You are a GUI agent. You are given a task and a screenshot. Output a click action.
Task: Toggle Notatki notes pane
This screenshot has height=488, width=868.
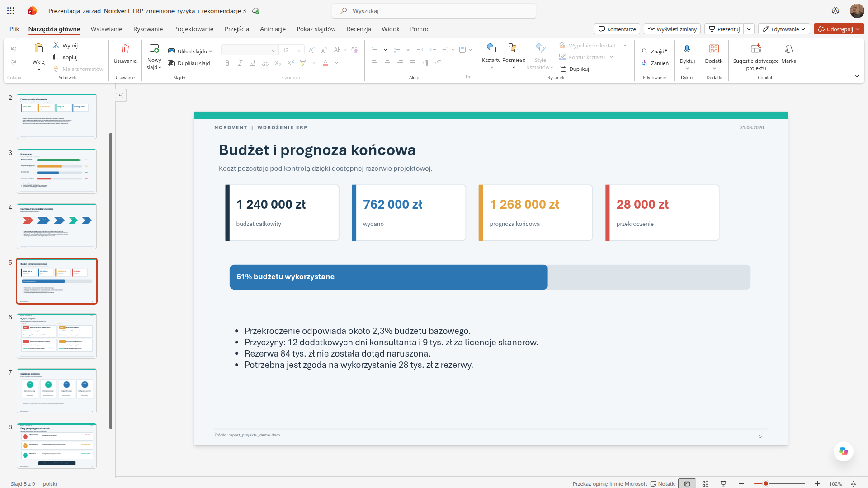coord(663,483)
